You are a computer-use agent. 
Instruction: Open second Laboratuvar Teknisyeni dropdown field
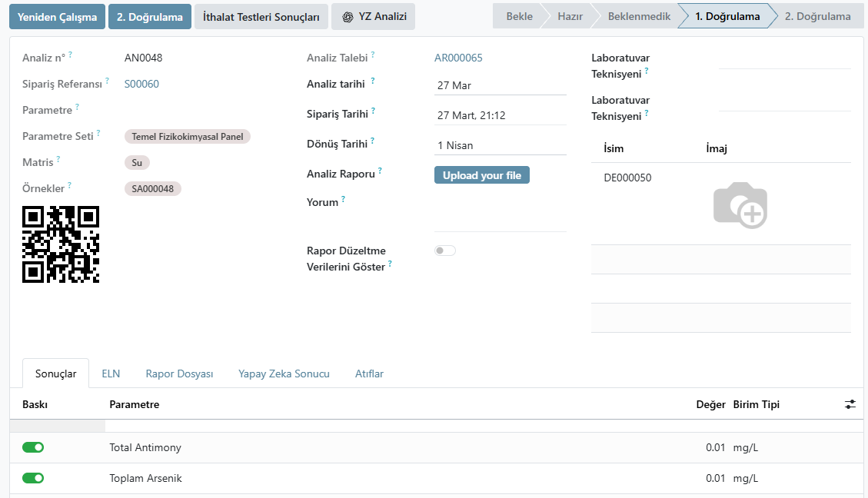click(x=784, y=104)
